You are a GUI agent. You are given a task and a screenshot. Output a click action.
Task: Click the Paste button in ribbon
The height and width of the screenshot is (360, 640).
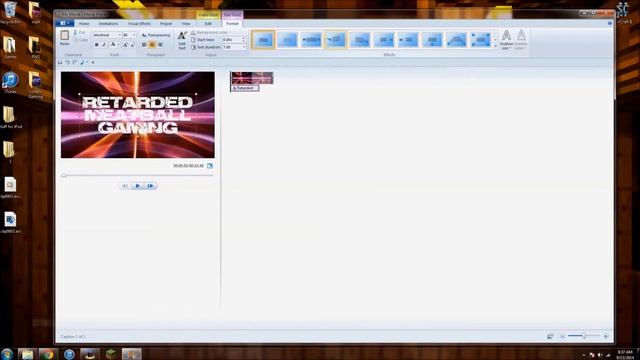pos(64,38)
